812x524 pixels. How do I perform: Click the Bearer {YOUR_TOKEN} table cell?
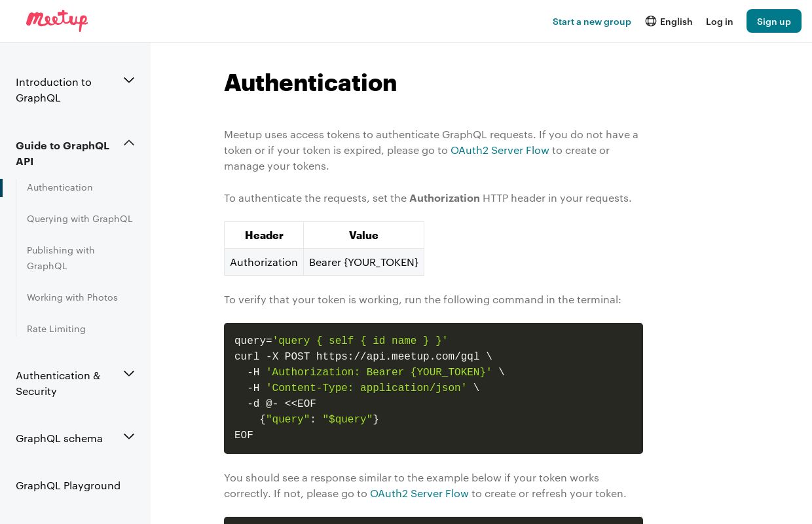363,262
